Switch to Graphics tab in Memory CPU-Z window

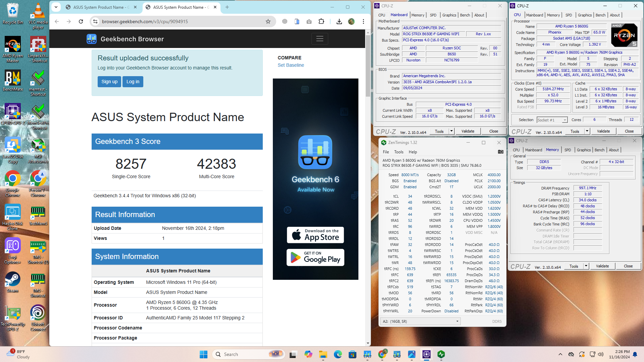pos(584,150)
